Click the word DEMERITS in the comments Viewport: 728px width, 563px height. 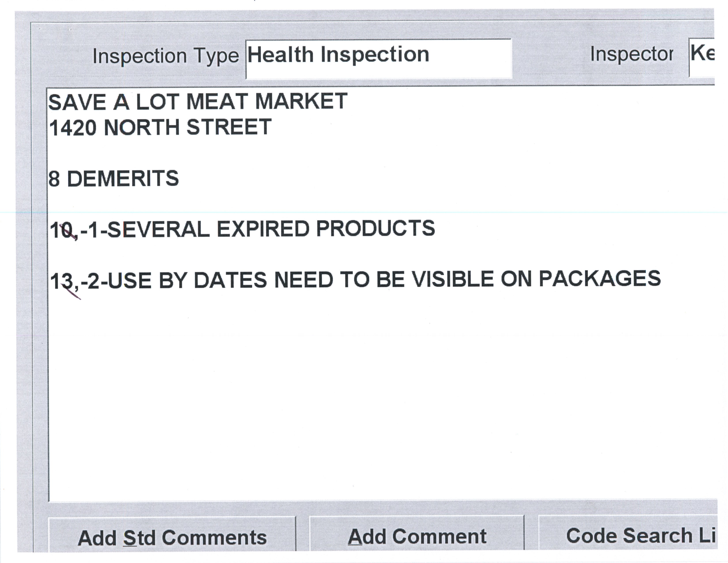(123, 179)
